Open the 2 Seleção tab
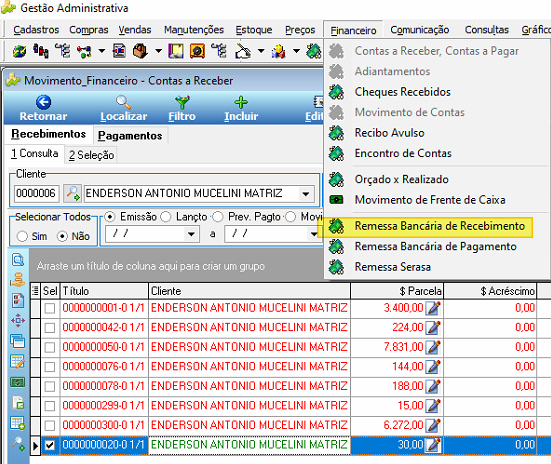The height and width of the screenshot is (464, 551). pos(91,155)
